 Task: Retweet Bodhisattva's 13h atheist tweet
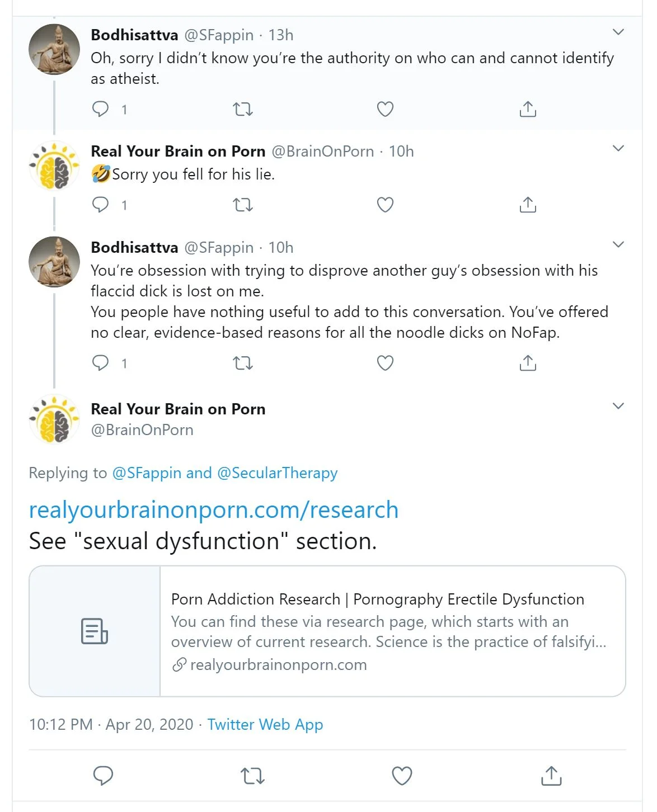[242, 108]
